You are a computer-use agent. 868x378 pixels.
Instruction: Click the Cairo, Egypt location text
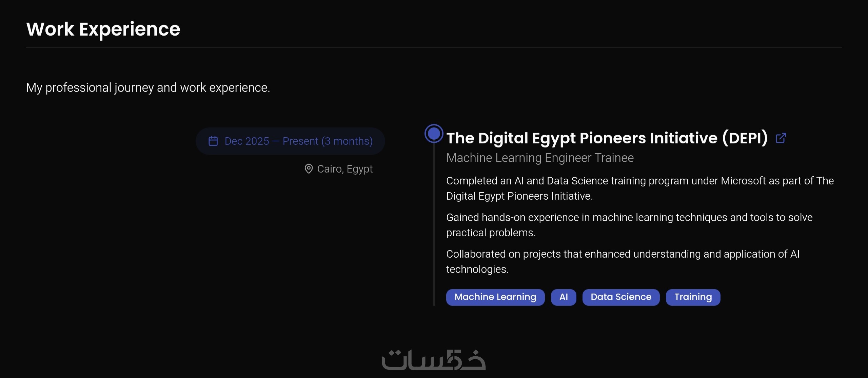(x=344, y=169)
